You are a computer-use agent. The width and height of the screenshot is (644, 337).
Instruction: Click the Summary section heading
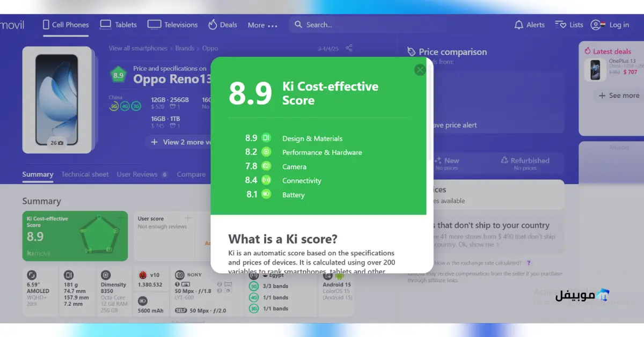tap(41, 201)
